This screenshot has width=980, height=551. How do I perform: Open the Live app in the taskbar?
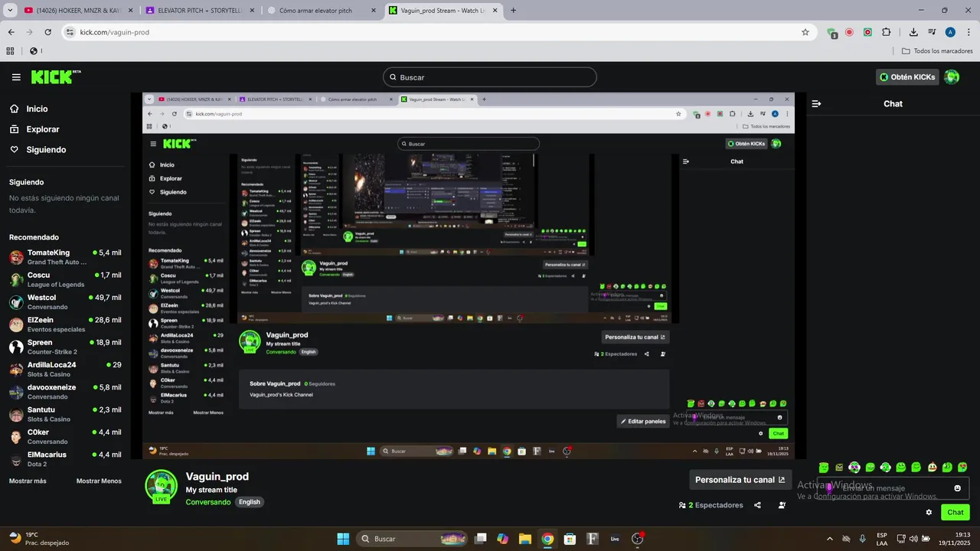(x=615, y=539)
